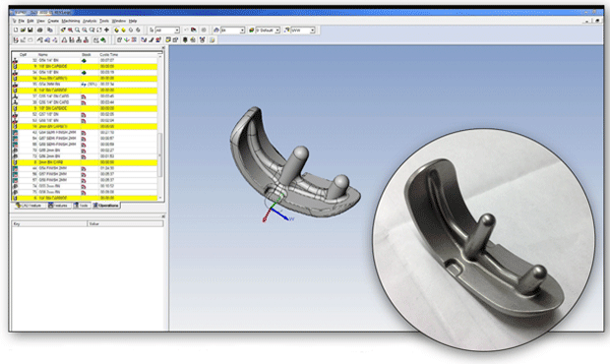Select the G88 SEMI-FINISH 2MM operation row

point(85,145)
